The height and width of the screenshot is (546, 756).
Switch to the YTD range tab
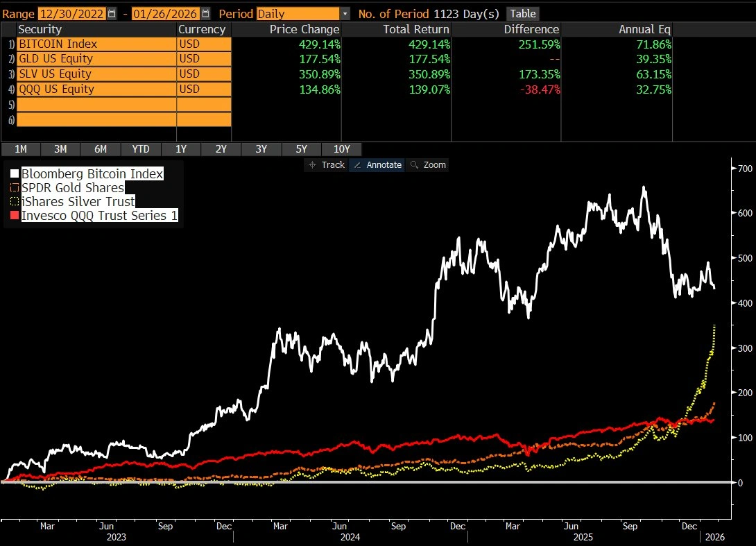coord(141,148)
